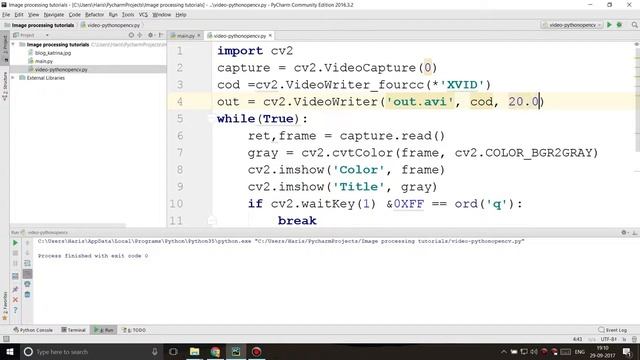Click the Windows Start button
Screen dimensions: 640x360
9,351
